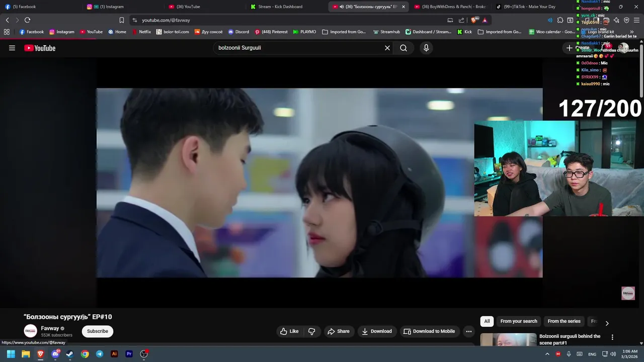Expand the hidden bookmarks with the double chevron
The image size is (644, 362).
(632, 32)
